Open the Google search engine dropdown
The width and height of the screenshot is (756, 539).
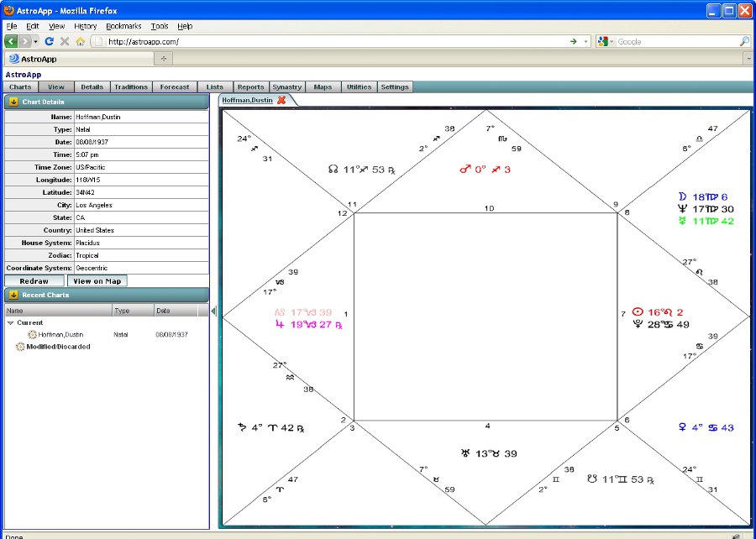[606, 41]
